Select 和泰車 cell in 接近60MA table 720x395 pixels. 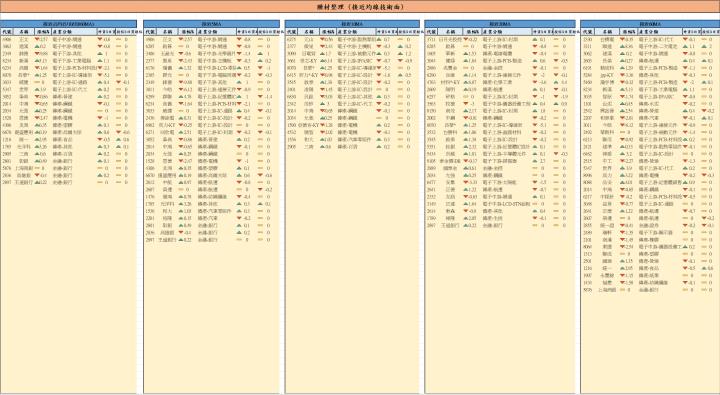(x=607, y=118)
